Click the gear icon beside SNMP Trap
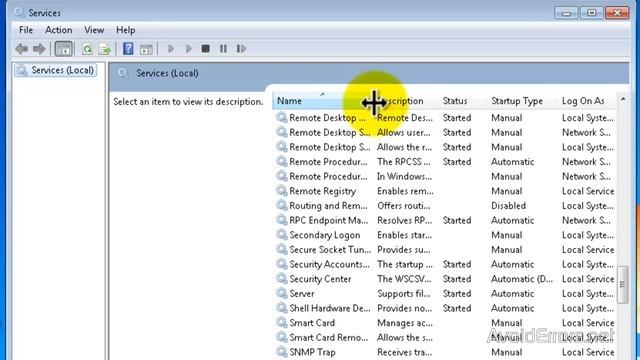 click(x=282, y=352)
